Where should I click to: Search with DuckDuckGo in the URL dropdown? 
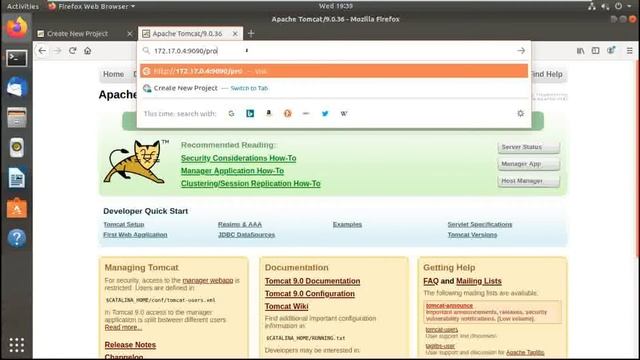pos(288,113)
